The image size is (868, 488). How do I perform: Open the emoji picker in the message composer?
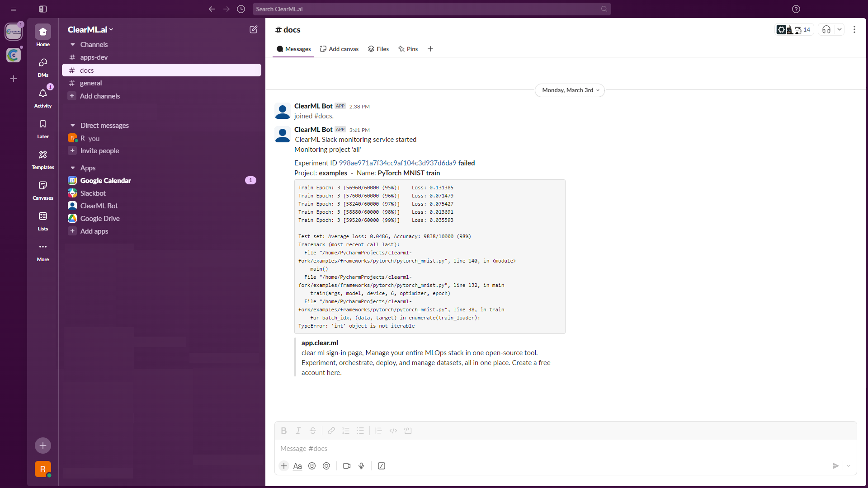pos(312,466)
